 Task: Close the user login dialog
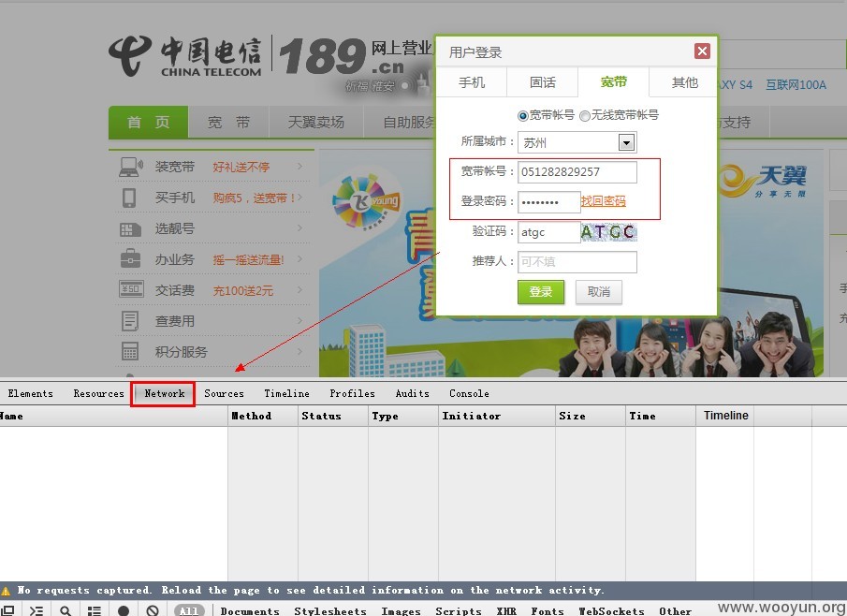pyautogui.click(x=702, y=51)
